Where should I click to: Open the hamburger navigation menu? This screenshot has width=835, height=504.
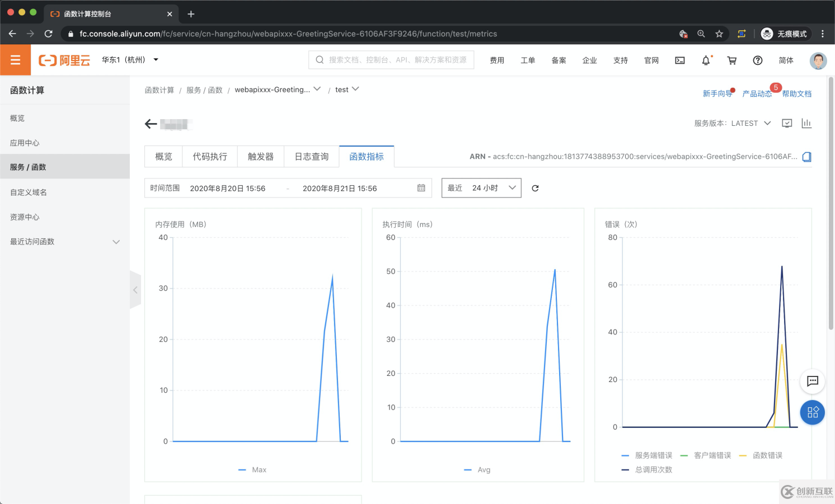coord(15,60)
